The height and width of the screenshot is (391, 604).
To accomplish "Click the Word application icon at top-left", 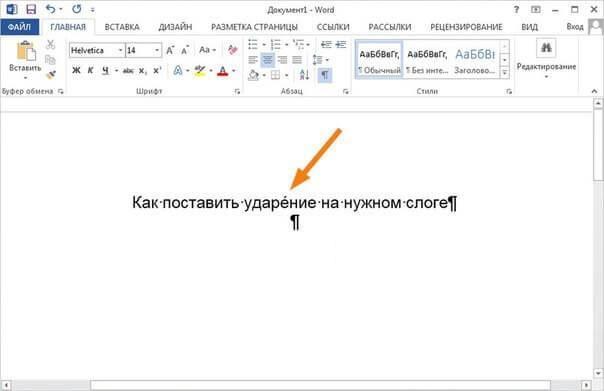I will 12,9.
